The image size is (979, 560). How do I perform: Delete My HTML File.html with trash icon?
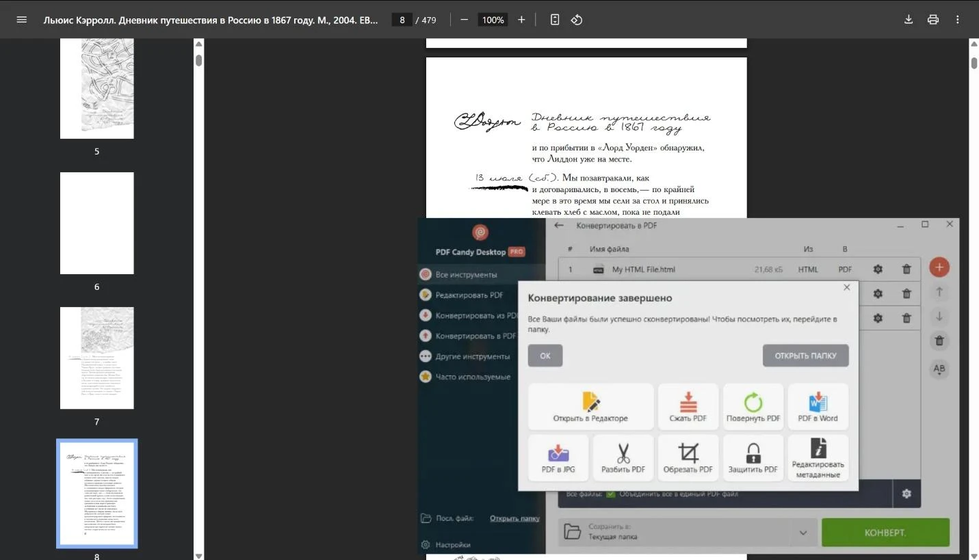(x=906, y=269)
